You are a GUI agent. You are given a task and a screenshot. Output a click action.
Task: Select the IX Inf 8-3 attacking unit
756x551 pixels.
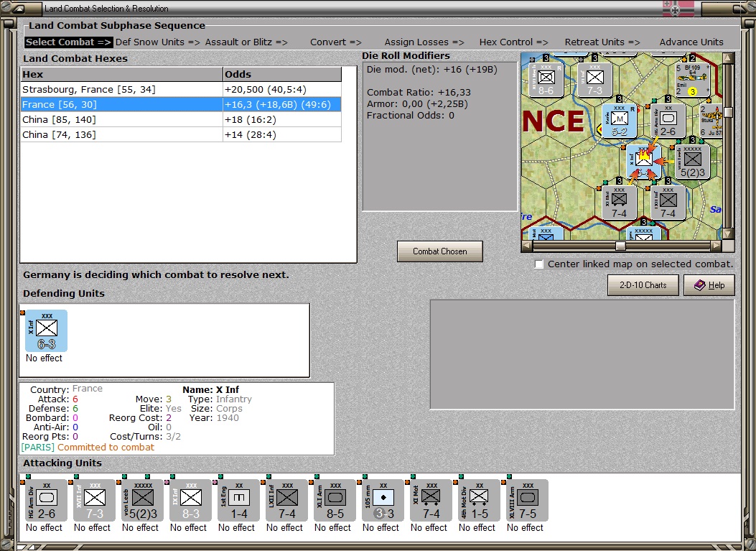(190, 500)
